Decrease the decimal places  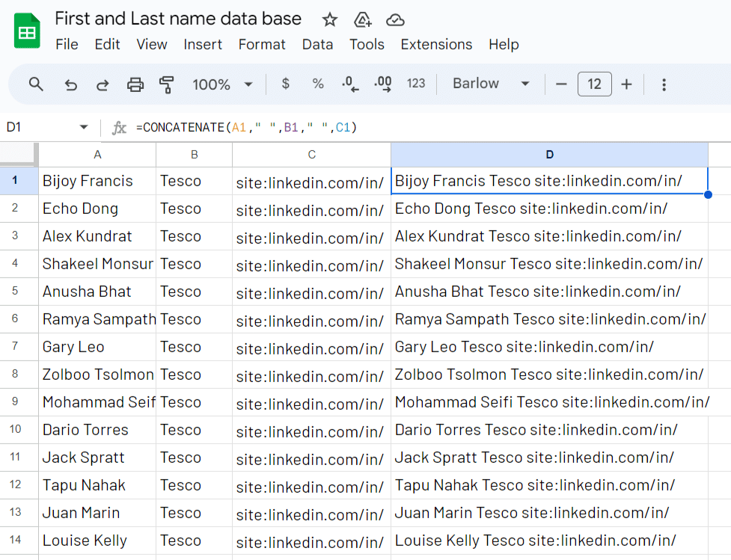tap(349, 84)
